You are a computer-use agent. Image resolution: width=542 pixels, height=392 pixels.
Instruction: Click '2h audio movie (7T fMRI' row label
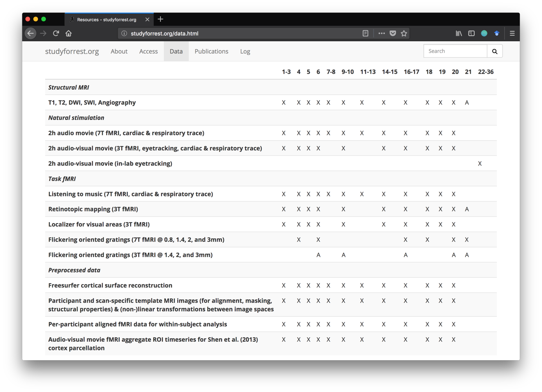[126, 133]
